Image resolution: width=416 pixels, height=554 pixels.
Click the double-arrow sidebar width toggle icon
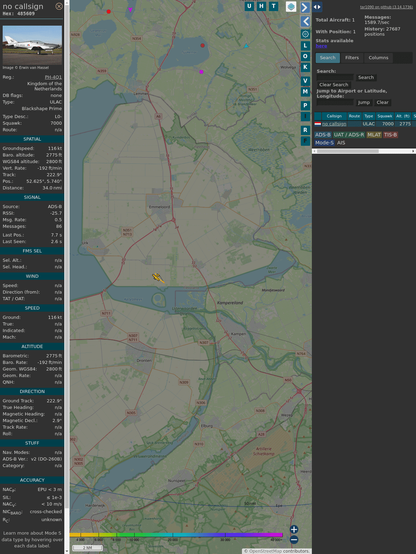tap(317, 7)
